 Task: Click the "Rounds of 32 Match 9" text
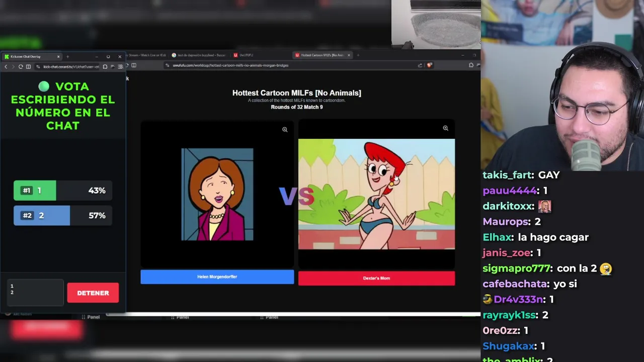pyautogui.click(x=297, y=107)
